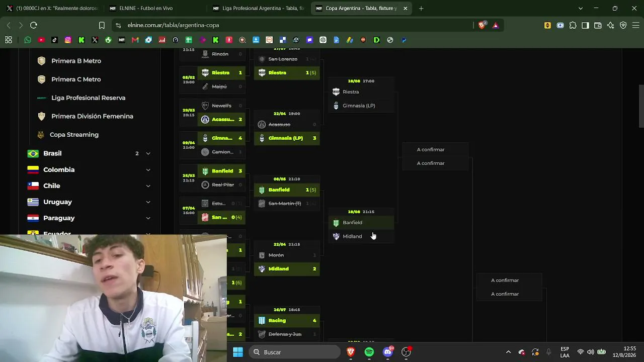
Task: Click the Windows taskbar Buscar search box
Action: coord(295,352)
